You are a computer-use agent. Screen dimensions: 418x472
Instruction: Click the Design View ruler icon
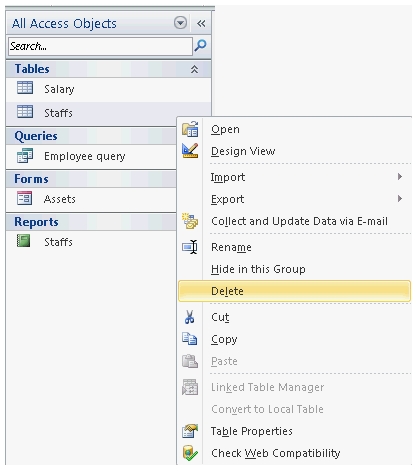click(190, 151)
